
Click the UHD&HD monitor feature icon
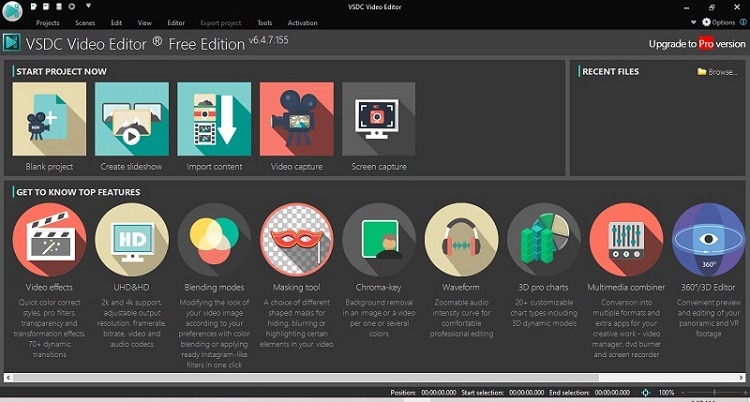click(132, 239)
